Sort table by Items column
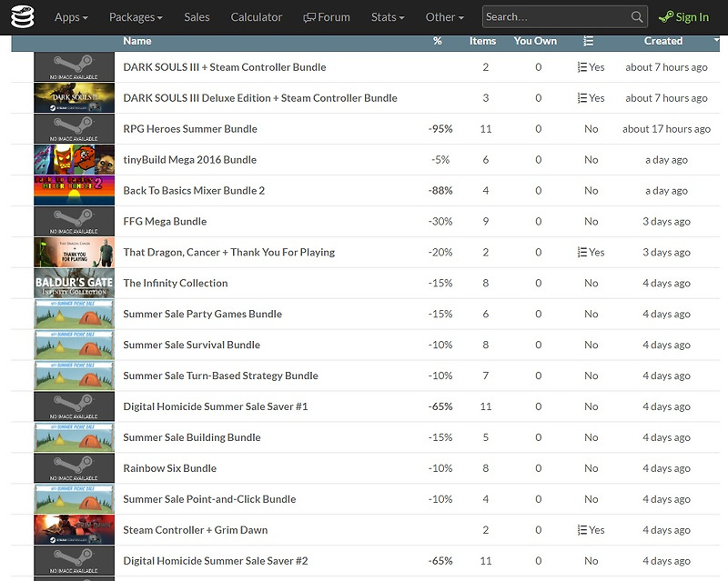This screenshot has width=728, height=581. coord(482,41)
